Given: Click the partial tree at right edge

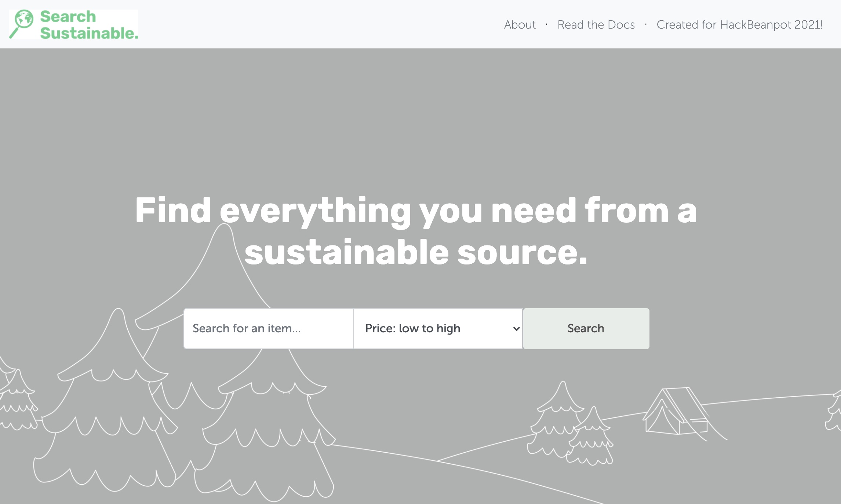Looking at the screenshot, I should [x=834, y=413].
